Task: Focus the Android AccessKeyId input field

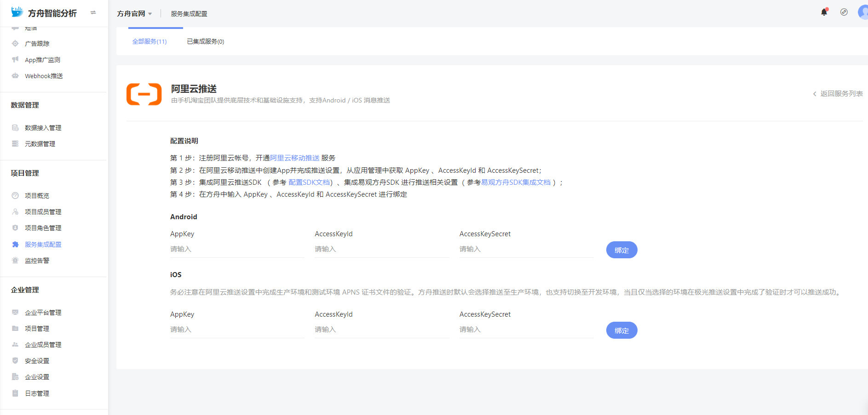Action: click(382, 249)
